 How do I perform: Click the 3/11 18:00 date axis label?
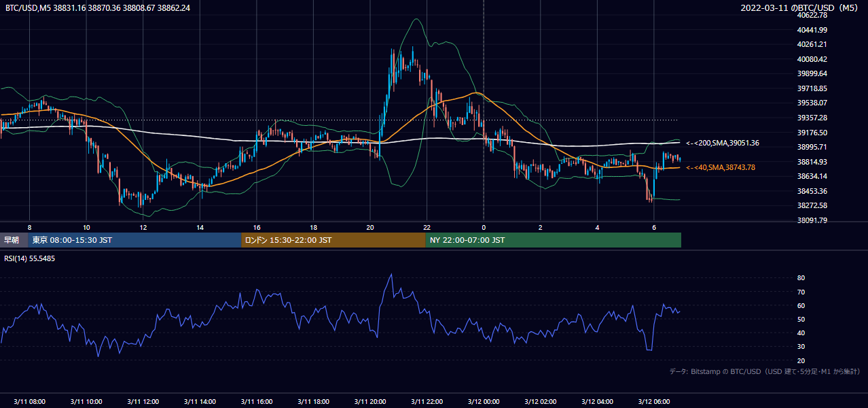click(x=313, y=402)
